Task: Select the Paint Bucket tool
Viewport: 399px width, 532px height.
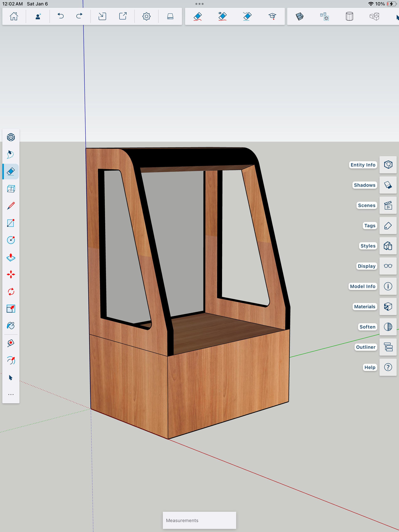Action: [11, 326]
